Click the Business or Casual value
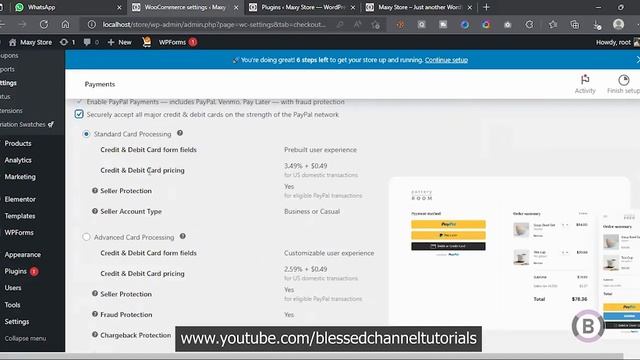 (312, 211)
